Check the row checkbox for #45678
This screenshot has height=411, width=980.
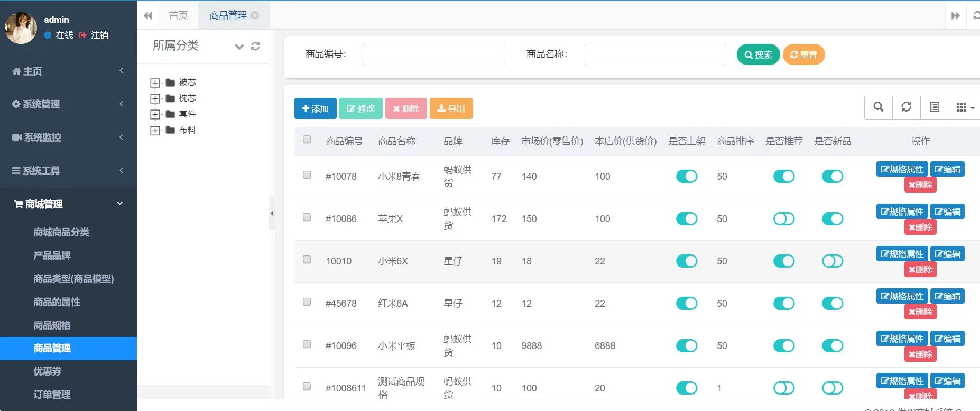pos(307,302)
